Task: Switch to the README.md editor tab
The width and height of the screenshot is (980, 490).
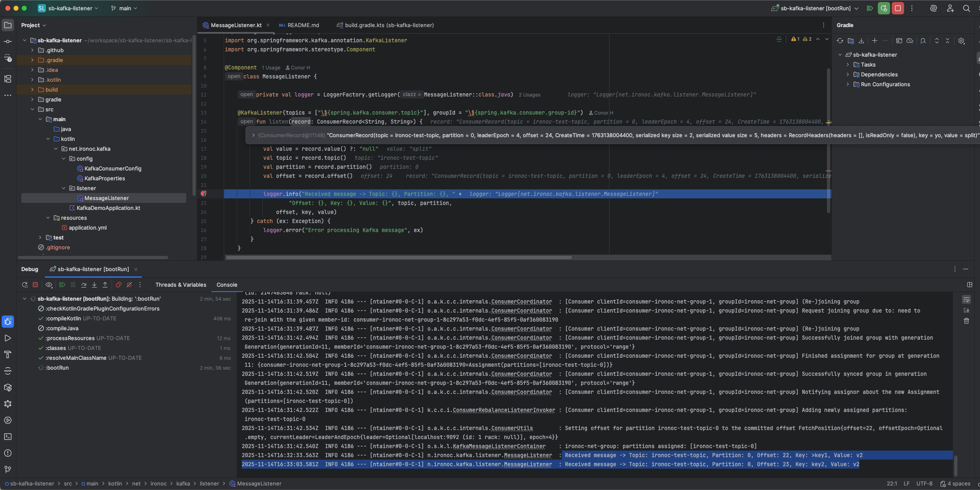Action: 302,25
